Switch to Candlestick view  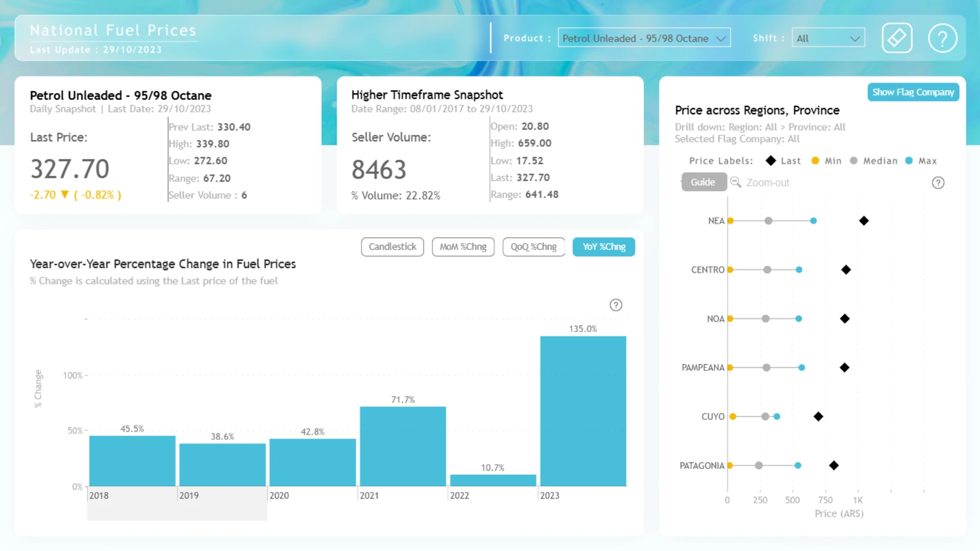[392, 247]
